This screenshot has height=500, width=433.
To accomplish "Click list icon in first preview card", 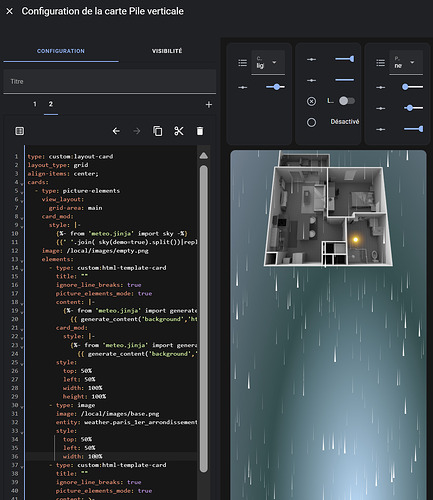I will pos(243,63).
